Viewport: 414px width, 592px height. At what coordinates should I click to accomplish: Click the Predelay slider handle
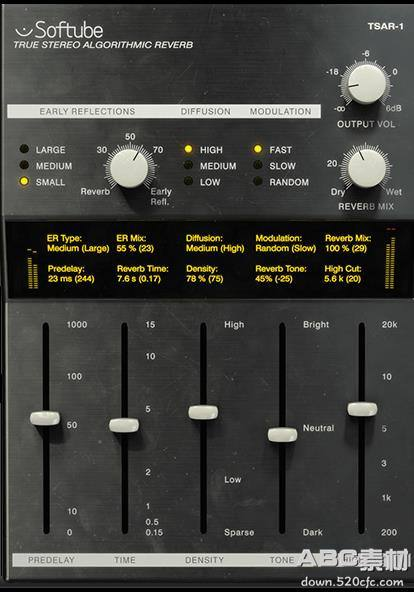coord(45,418)
